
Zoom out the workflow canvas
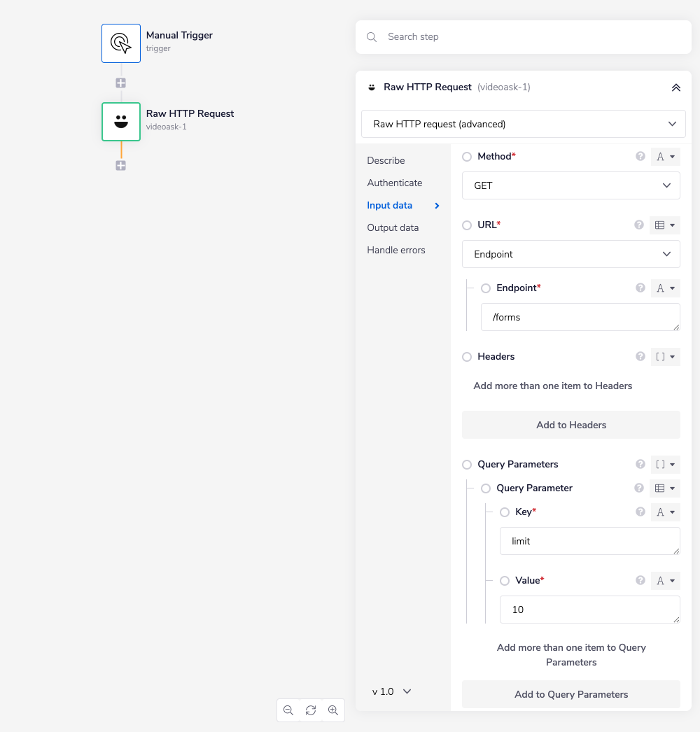(288, 710)
